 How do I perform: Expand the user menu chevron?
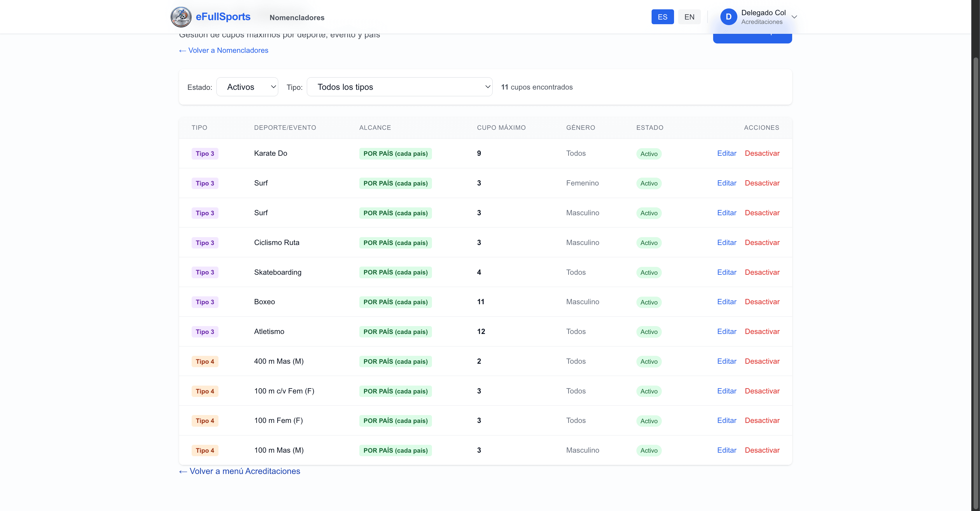(x=794, y=17)
